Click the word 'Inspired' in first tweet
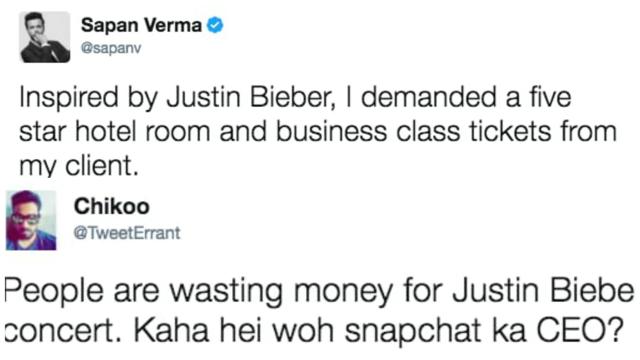 coord(68,98)
